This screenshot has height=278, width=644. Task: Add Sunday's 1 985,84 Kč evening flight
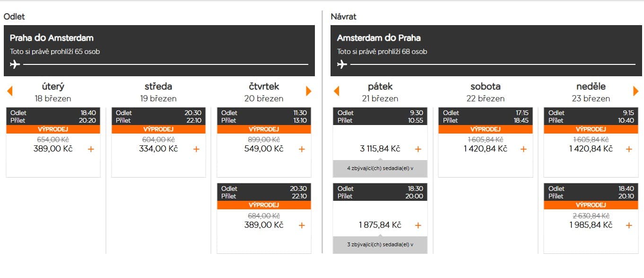[x=629, y=225]
